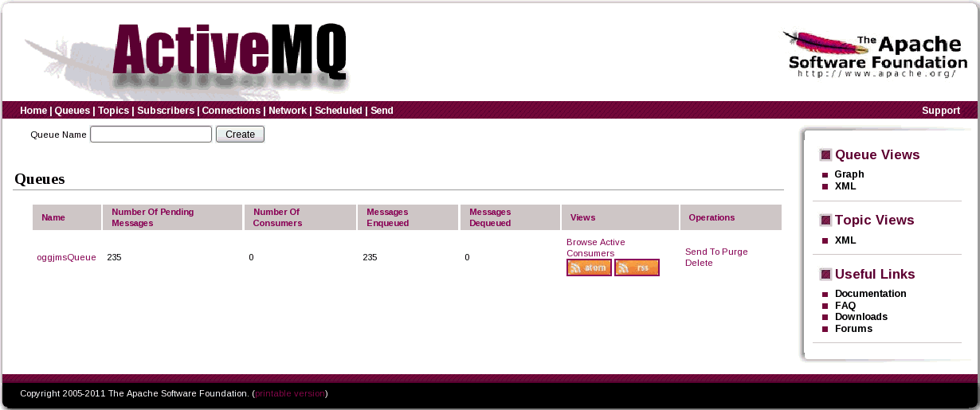Click the Queue Views sidebar heading

[x=877, y=154]
